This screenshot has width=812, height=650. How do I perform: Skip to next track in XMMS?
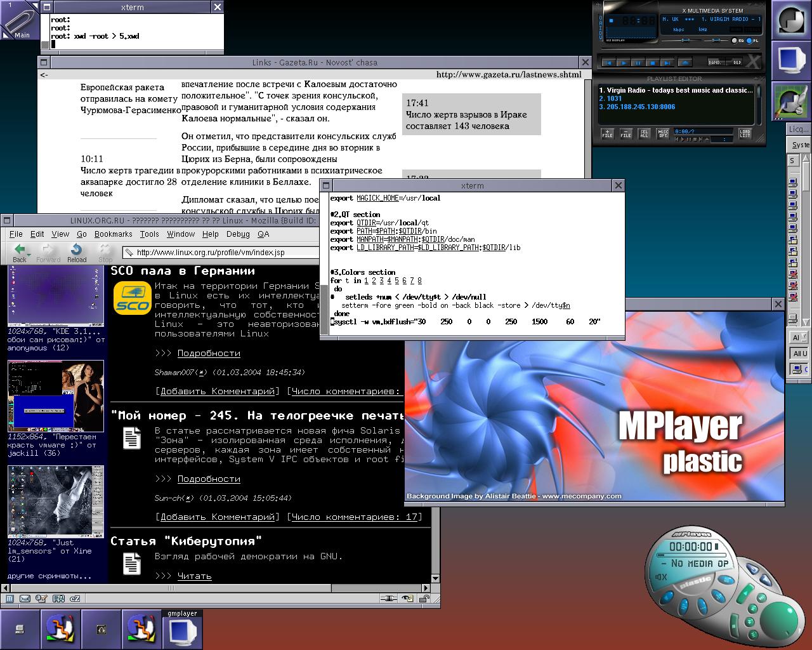(667, 63)
